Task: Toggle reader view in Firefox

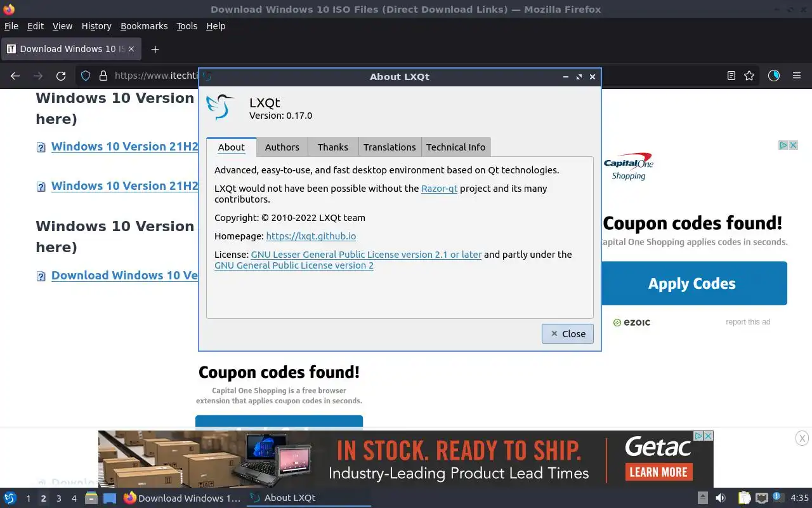Action: 731,76
